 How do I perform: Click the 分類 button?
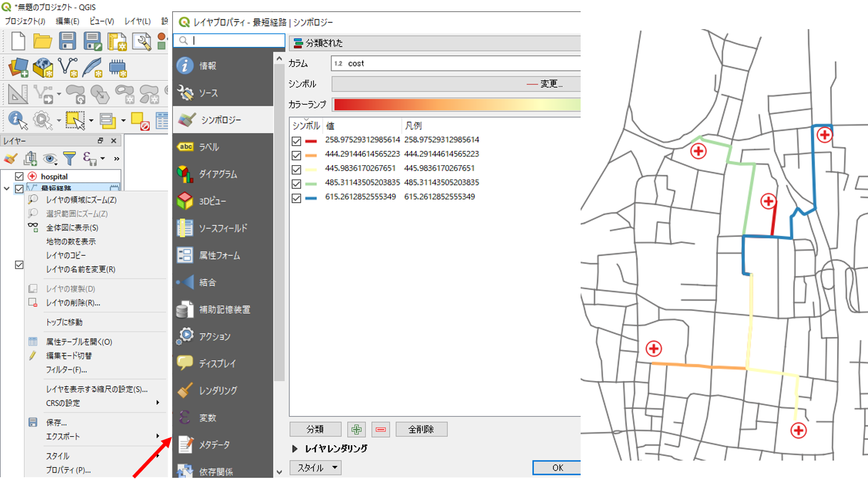coord(315,429)
